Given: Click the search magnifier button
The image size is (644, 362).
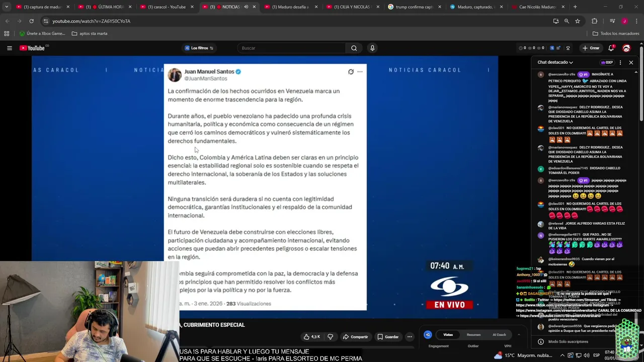Looking at the screenshot, I should click(354, 48).
